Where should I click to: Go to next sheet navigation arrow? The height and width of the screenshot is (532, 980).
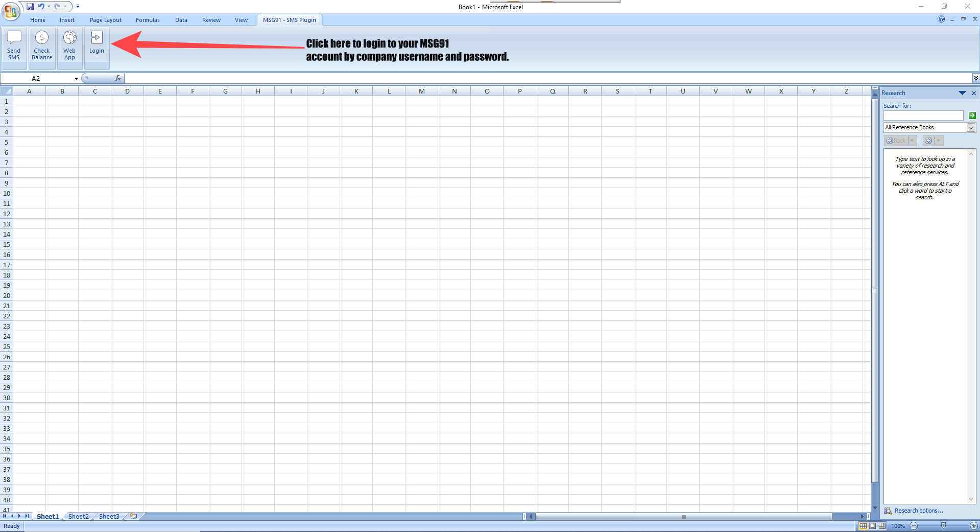click(x=19, y=516)
